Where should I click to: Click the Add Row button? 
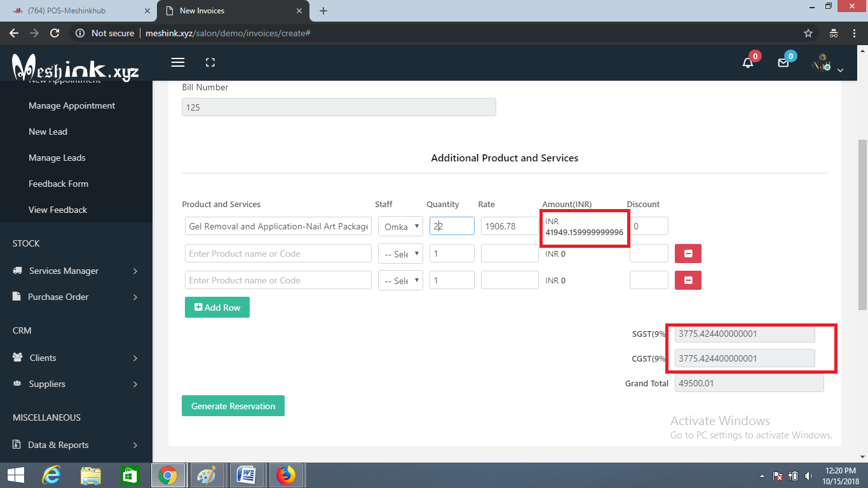click(x=217, y=307)
